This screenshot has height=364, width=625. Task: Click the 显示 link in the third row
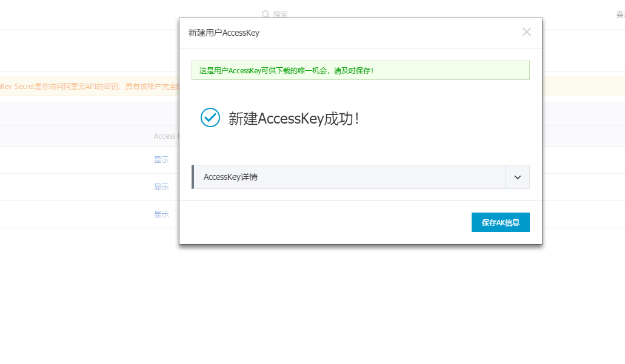tap(161, 214)
